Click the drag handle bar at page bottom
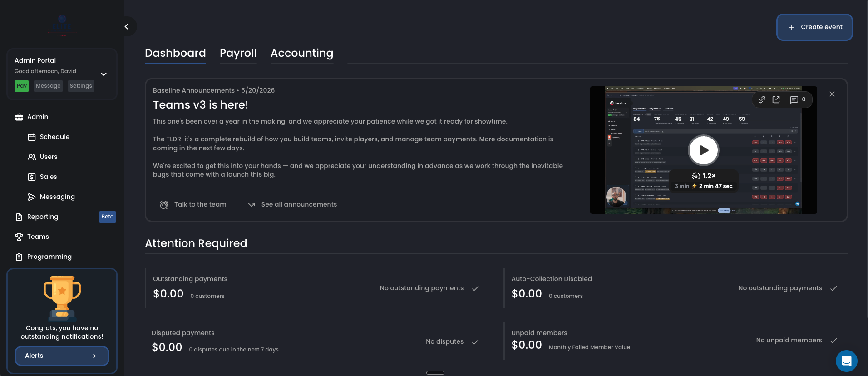The width and height of the screenshot is (868, 376). [x=435, y=373]
